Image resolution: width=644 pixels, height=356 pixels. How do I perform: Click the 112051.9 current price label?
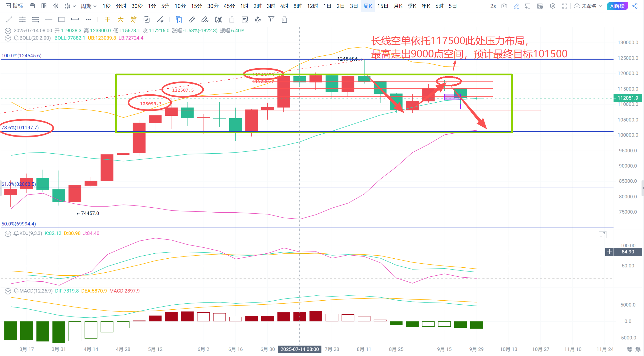(628, 98)
